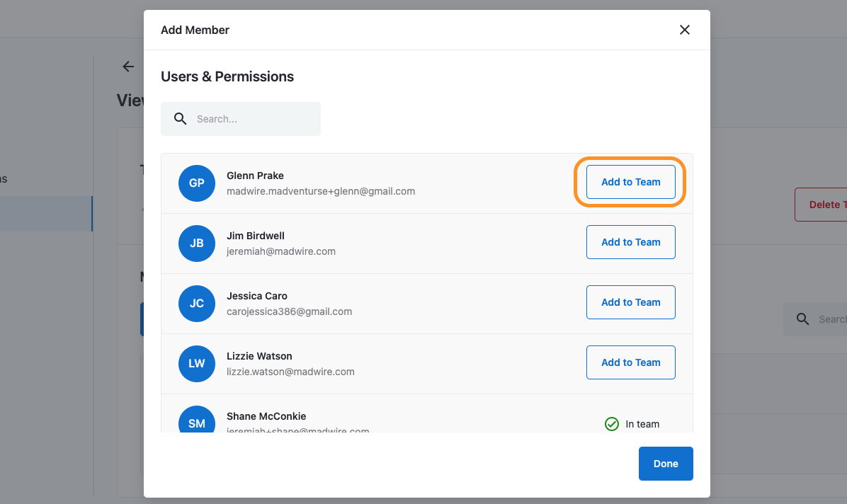Focus the Search users input field

point(241,119)
